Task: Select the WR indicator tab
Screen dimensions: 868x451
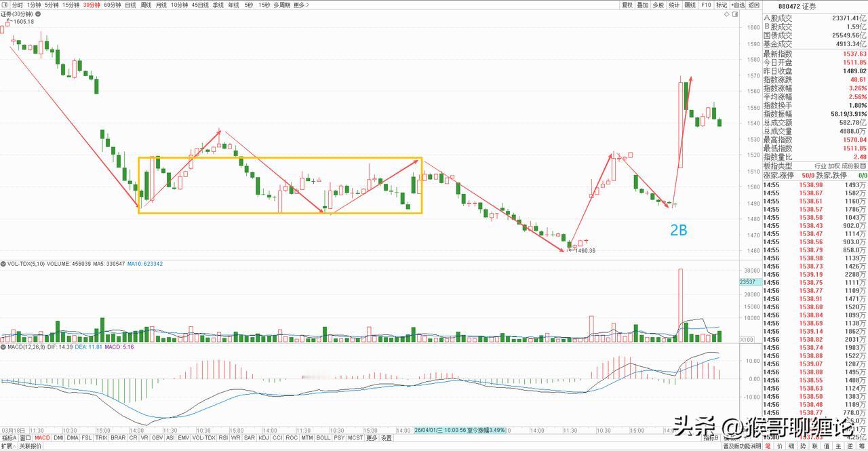Action: point(235,438)
